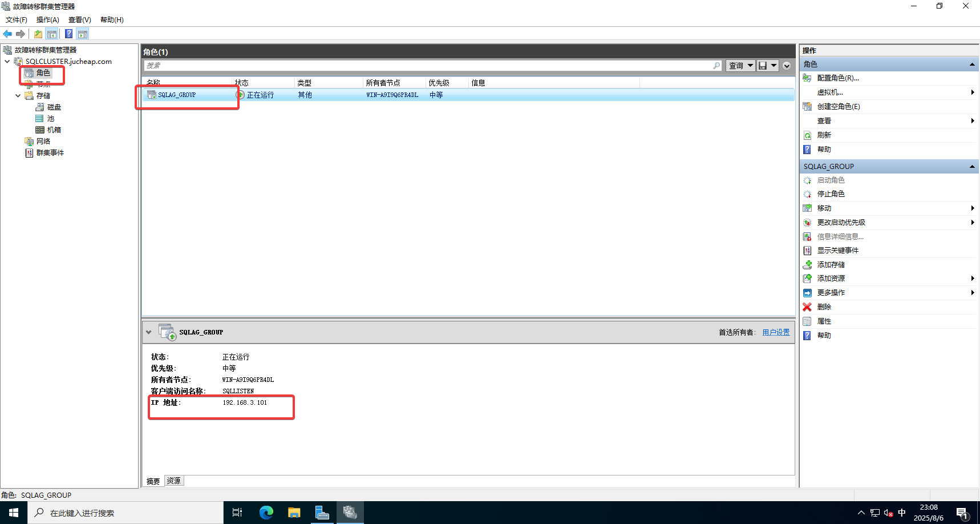Show hidden system tray icons
Image resolution: width=980 pixels, height=524 pixels.
coord(861,513)
